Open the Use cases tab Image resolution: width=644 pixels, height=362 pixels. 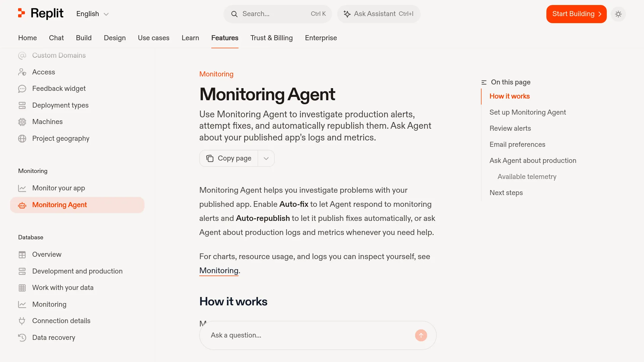pos(154,38)
